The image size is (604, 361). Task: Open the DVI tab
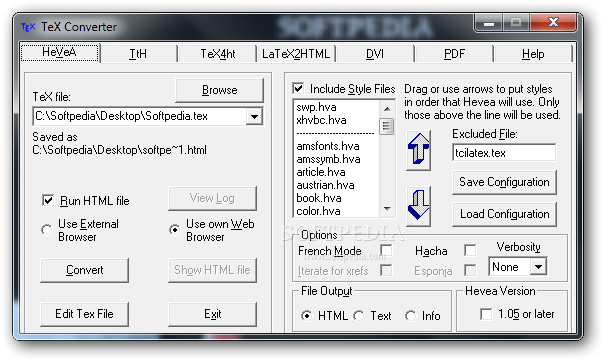(375, 54)
